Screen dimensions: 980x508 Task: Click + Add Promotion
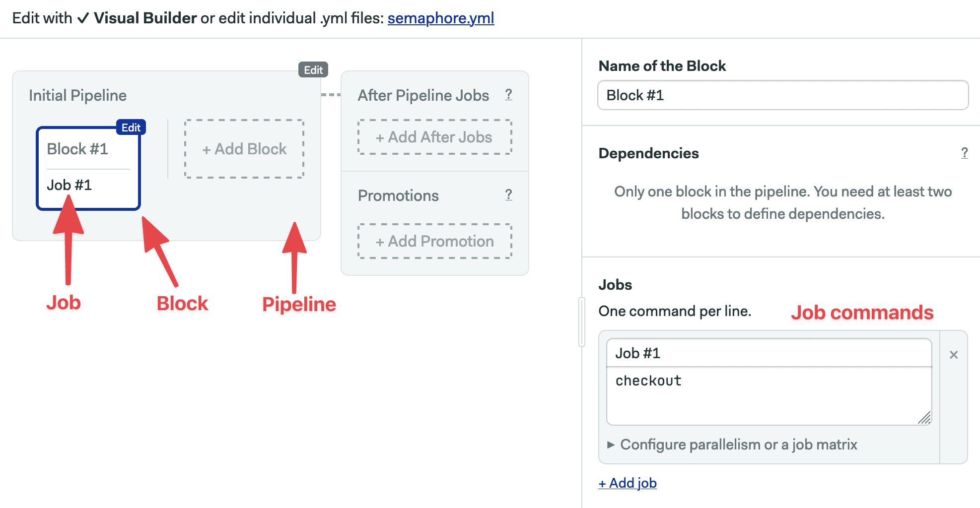[x=434, y=241]
